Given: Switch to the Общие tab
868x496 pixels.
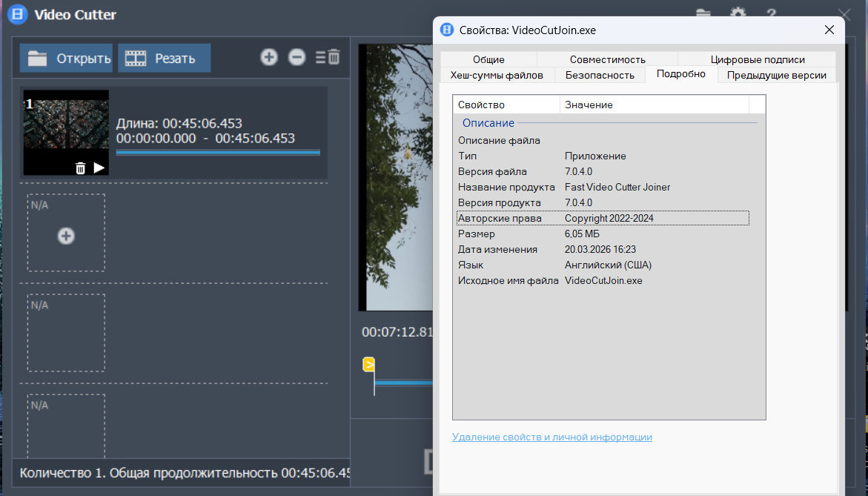Looking at the screenshot, I should (488, 59).
